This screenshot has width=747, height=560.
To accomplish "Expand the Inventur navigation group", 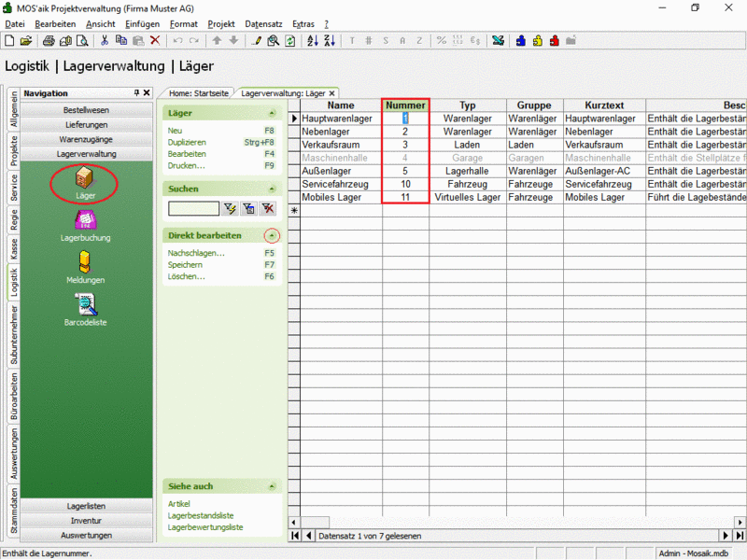I will tap(86, 521).
